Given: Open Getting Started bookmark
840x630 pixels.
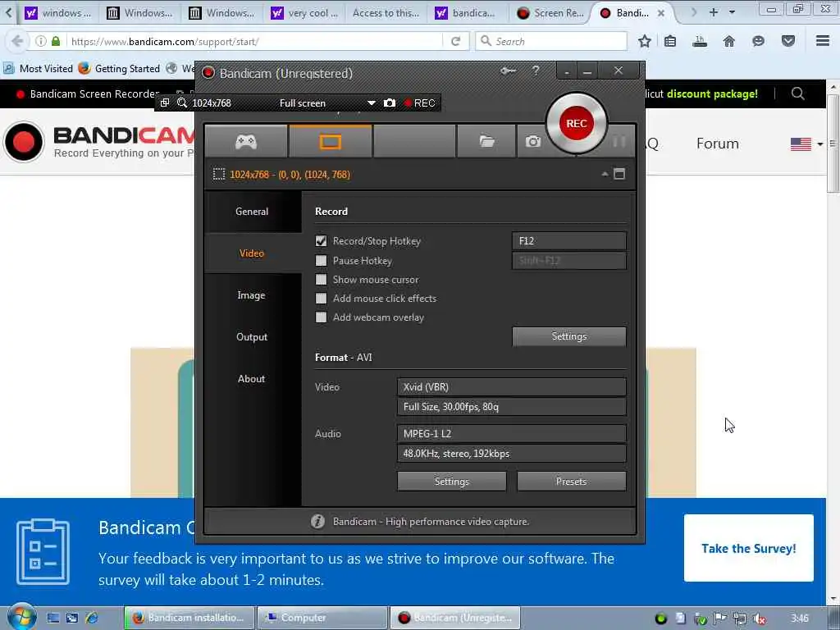Looking at the screenshot, I should coord(119,69).
